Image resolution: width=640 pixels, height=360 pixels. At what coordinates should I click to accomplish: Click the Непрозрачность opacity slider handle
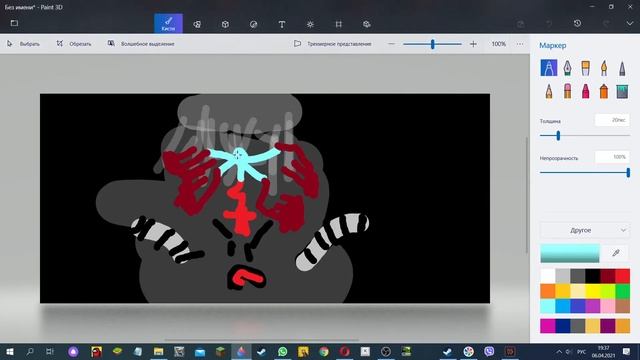(628, 173)
